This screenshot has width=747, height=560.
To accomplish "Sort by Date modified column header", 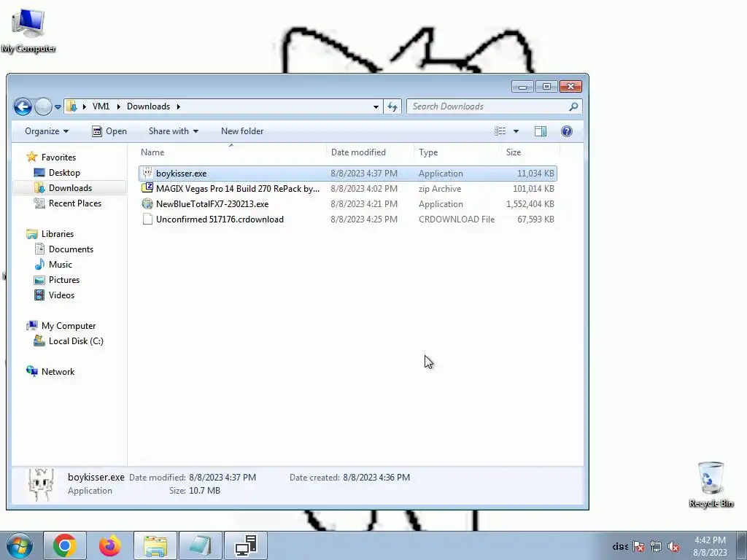I will (x=370, y=152).
